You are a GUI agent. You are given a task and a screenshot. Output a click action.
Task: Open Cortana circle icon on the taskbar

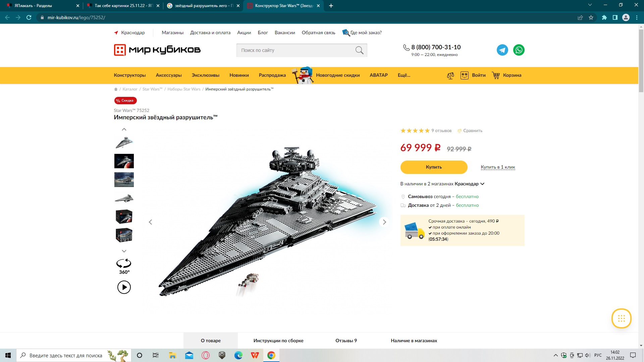pos(140,355)
